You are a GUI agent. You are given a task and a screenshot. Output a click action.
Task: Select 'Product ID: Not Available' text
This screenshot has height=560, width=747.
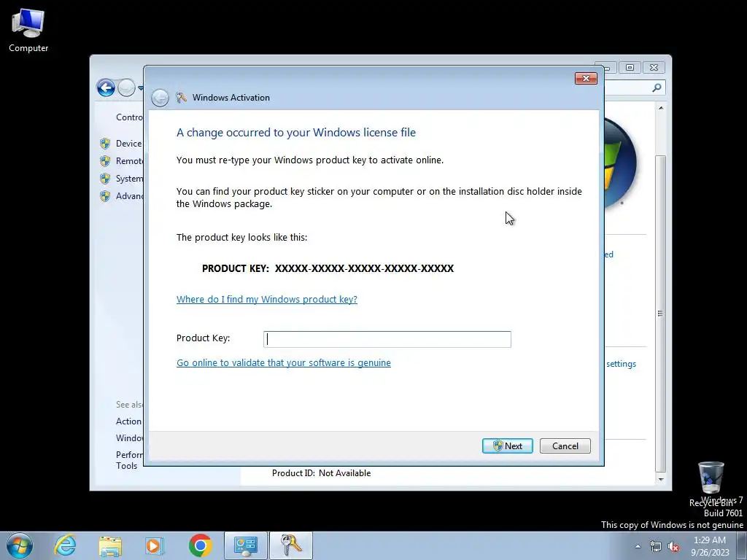click(x=321, y=472)
